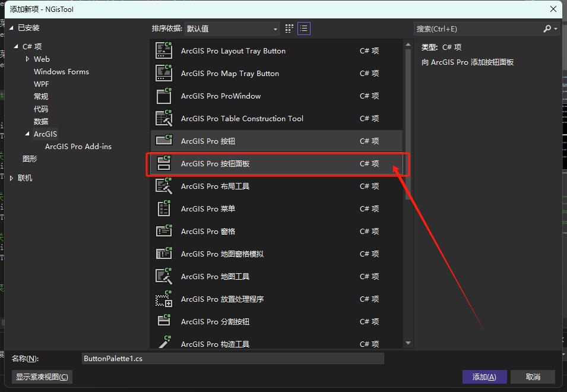The height and width of the screenshot is (392, 567).
Task: Select the 代码 category
Action: (x=41, y=109)
